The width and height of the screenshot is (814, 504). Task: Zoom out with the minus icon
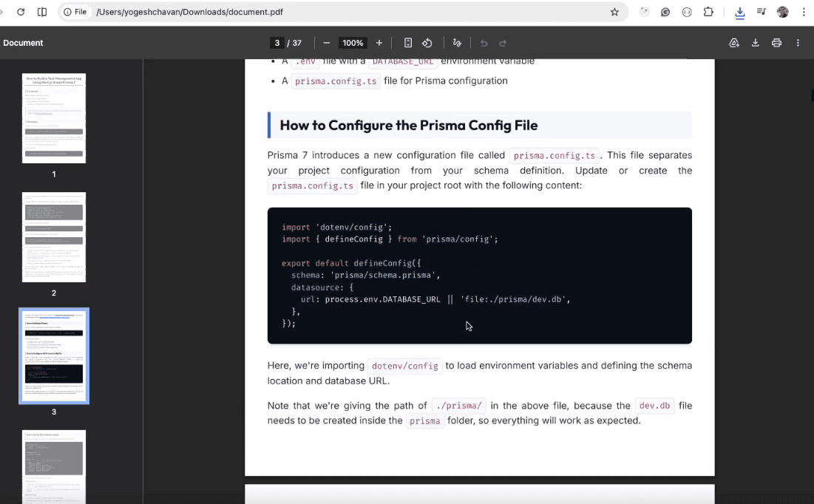(326, 43)
